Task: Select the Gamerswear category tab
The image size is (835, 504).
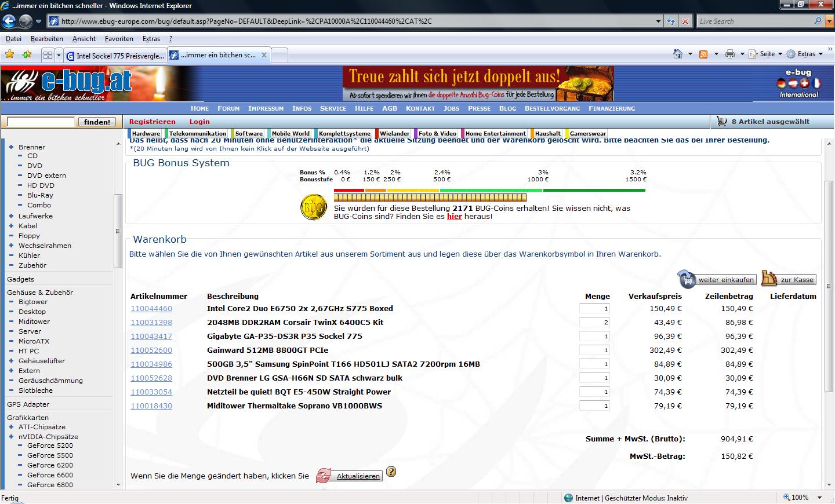Action: pos(587,133)
